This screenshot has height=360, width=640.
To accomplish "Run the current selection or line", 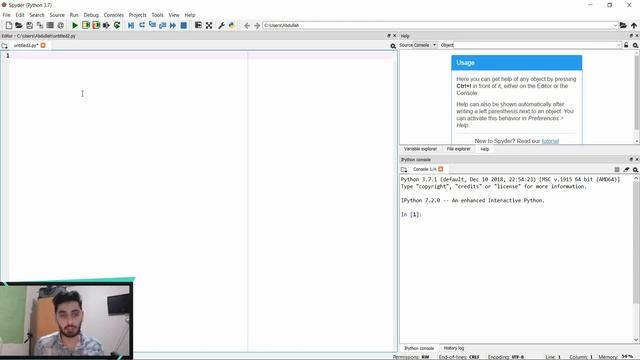I will click(106, 25).
